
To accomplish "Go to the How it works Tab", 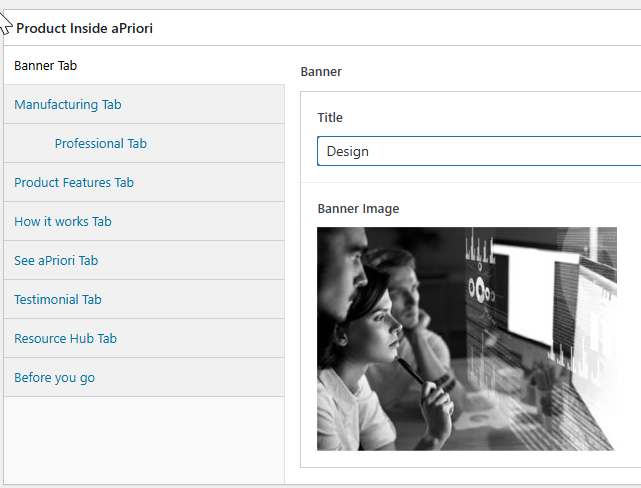I will [x=144, y=222].
